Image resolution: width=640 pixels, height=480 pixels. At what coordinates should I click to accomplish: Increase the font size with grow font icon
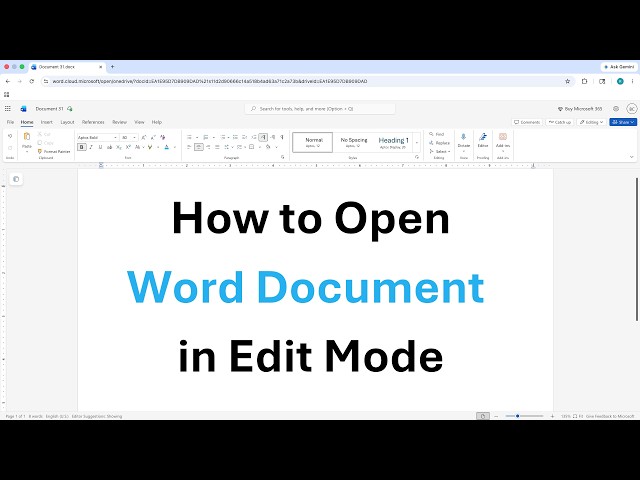(x=144, y=138)
